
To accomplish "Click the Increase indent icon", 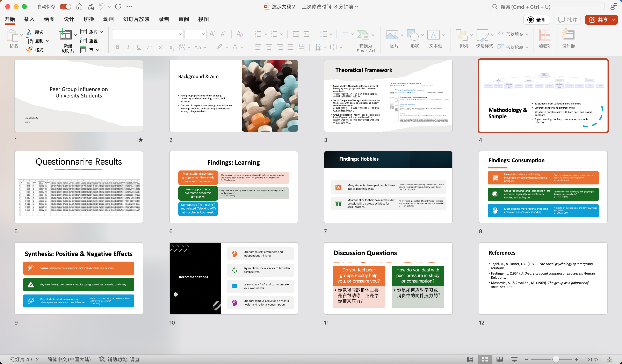I will click(x=306, y=34).
